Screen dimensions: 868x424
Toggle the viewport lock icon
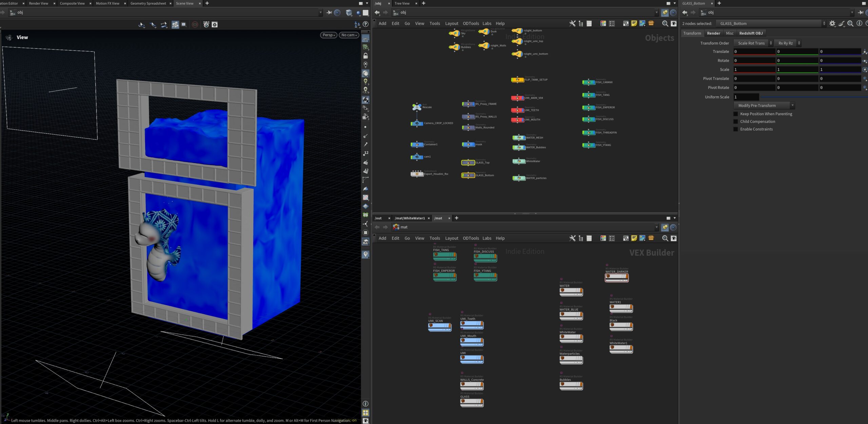click(366, 56)
